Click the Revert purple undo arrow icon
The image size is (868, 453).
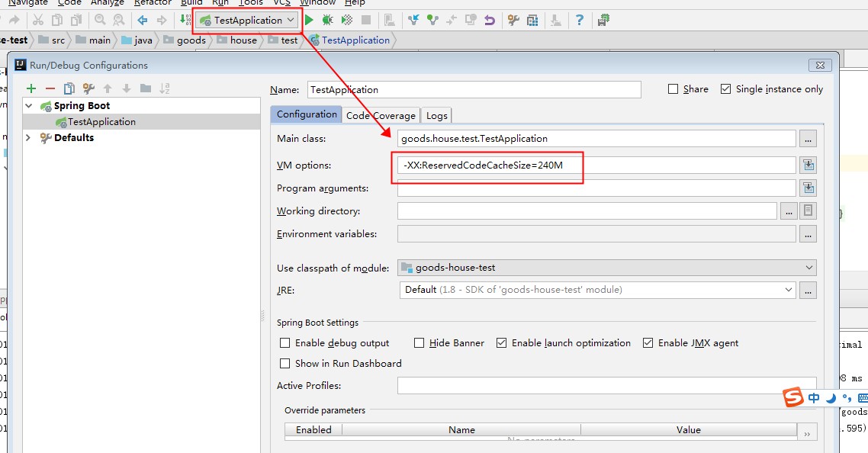(x=490, y=21)
